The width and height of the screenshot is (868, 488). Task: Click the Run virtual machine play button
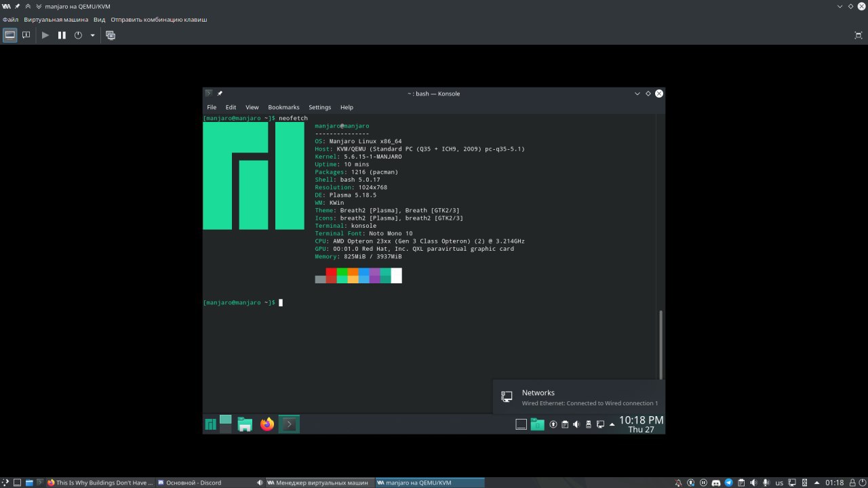pyautogui.click(x=45, y=35)
